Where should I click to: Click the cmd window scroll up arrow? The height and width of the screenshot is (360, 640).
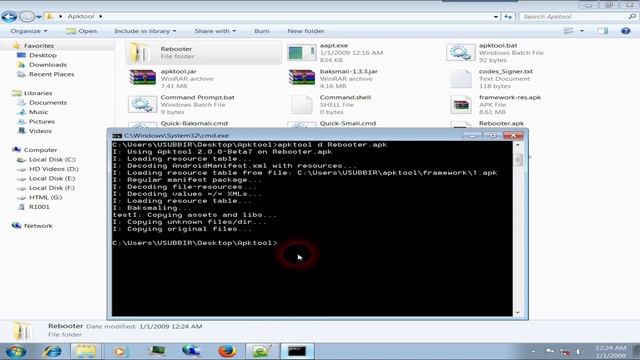518,145
